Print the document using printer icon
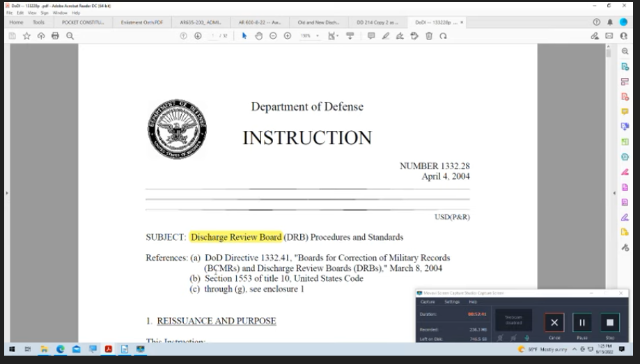This screenshot has height=364, width=640. (55, 36)
